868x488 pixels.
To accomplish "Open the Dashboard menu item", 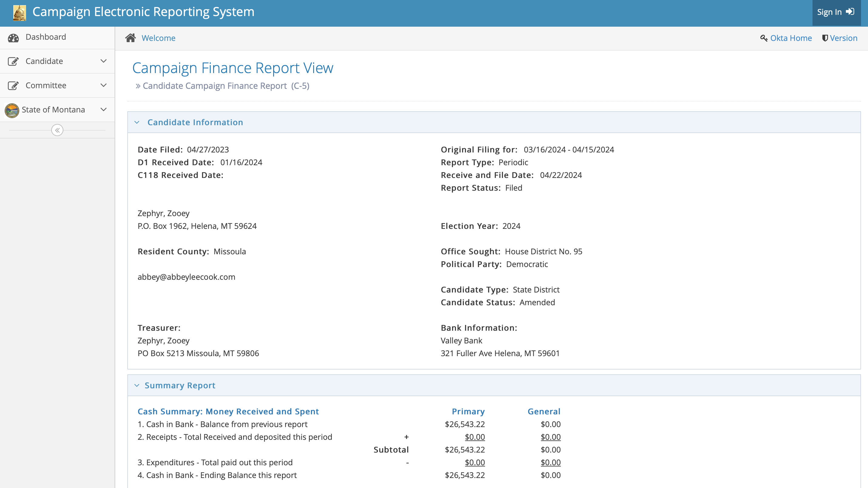I will [46, 37].
